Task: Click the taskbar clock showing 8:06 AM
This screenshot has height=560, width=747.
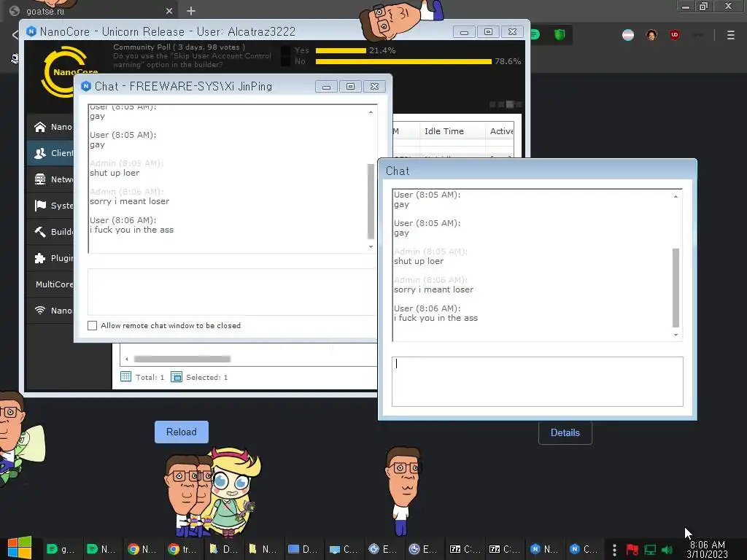Action: coord(707,549)
